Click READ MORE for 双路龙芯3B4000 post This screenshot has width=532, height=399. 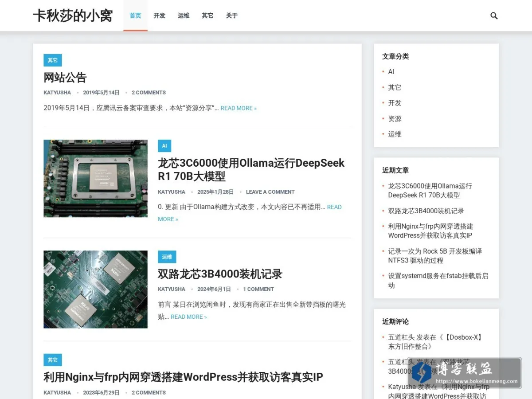(x=189, y=317)
